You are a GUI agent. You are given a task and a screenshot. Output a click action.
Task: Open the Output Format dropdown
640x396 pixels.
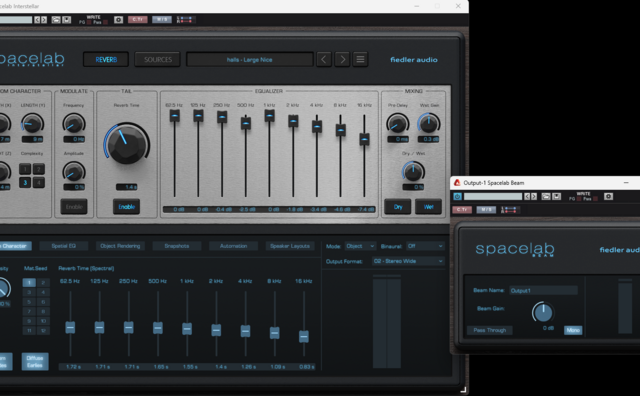408,261
